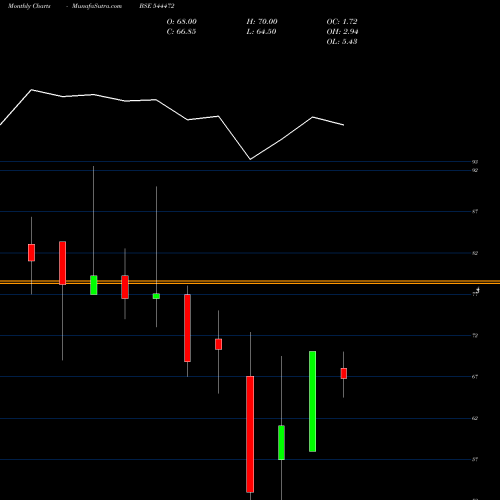The height and width of the screenshot is (500, 500).
Task: Click the 67 price axis label
Action: point(475,377)
